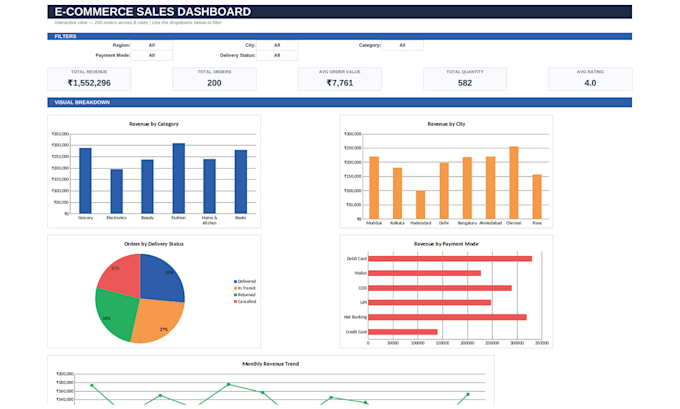
Task: Click the Avg Rating card
Action: click(x=590, y=79)
